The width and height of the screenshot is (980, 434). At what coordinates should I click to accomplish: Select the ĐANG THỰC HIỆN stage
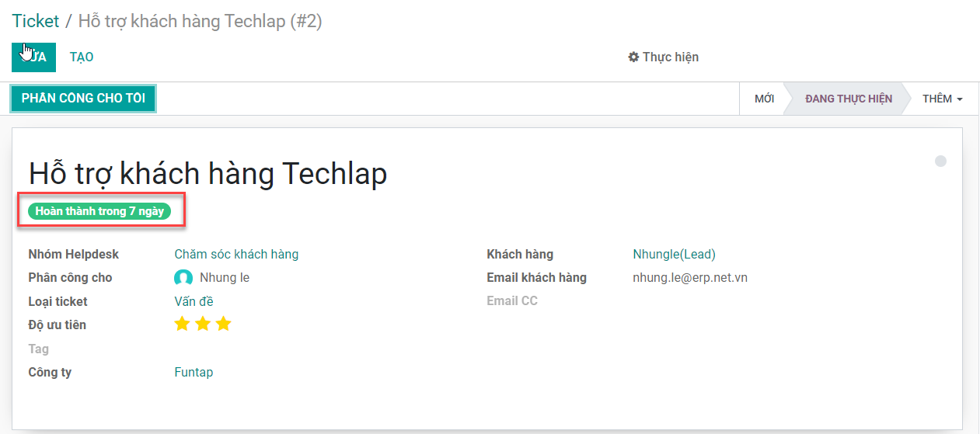(x=848, y=99)
